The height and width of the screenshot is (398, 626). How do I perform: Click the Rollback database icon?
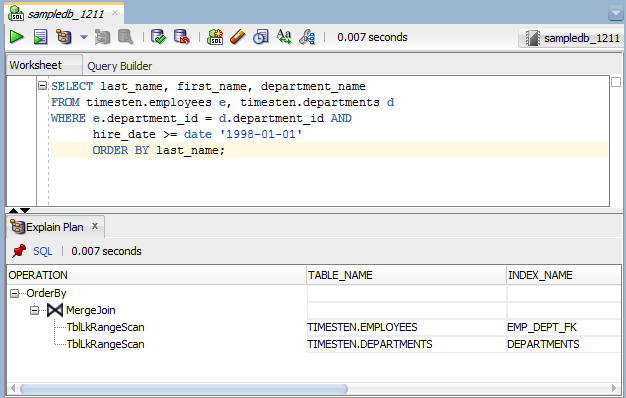pos(182,37)
